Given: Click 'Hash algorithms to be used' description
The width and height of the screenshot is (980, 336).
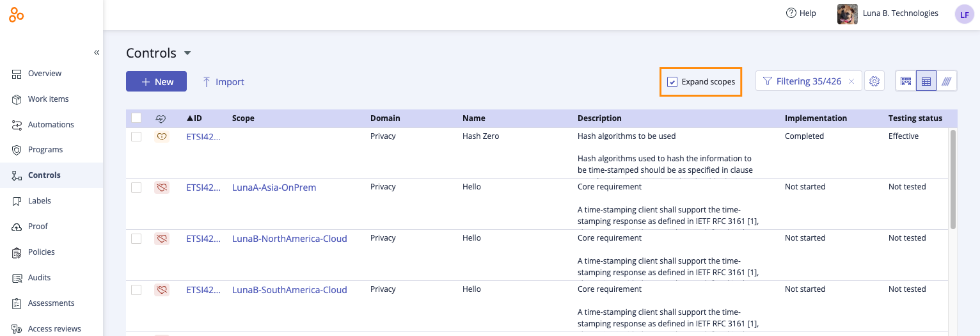Looking at the screenshot, I should (627, 136).
